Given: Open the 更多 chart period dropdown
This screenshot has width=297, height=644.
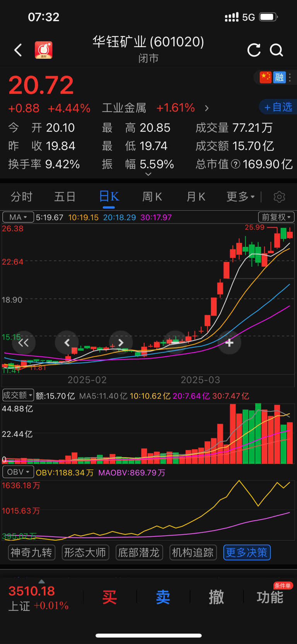Looking at the screenshot, I should 241,197.
